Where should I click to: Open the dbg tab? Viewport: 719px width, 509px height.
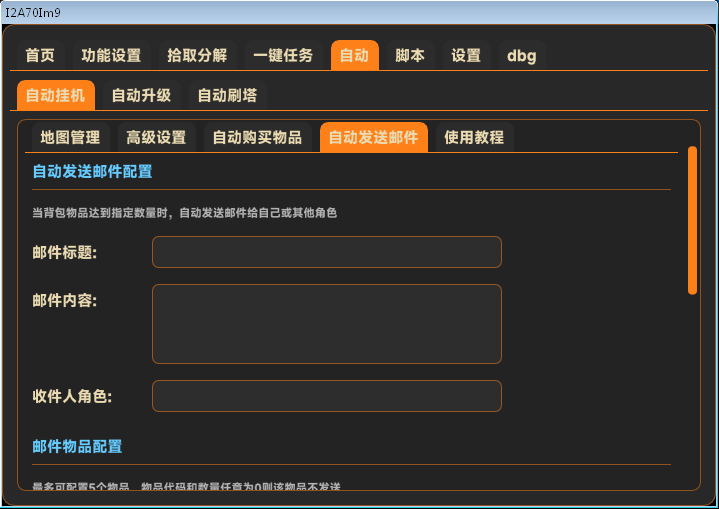(521, 56)
